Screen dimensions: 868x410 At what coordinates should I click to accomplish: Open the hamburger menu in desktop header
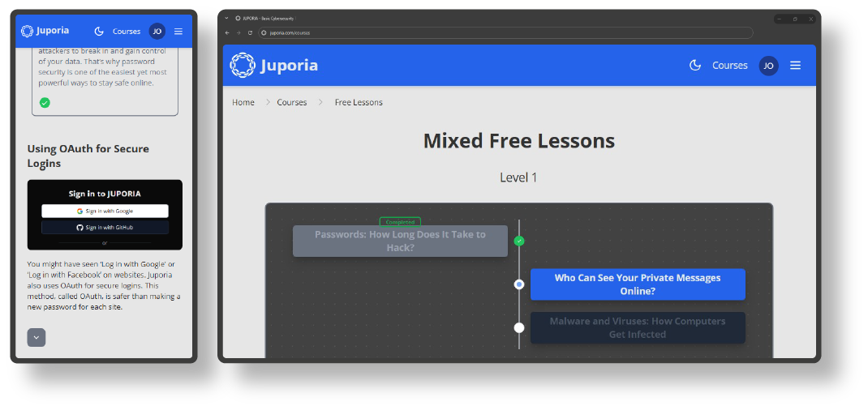[x=795, y=66]
